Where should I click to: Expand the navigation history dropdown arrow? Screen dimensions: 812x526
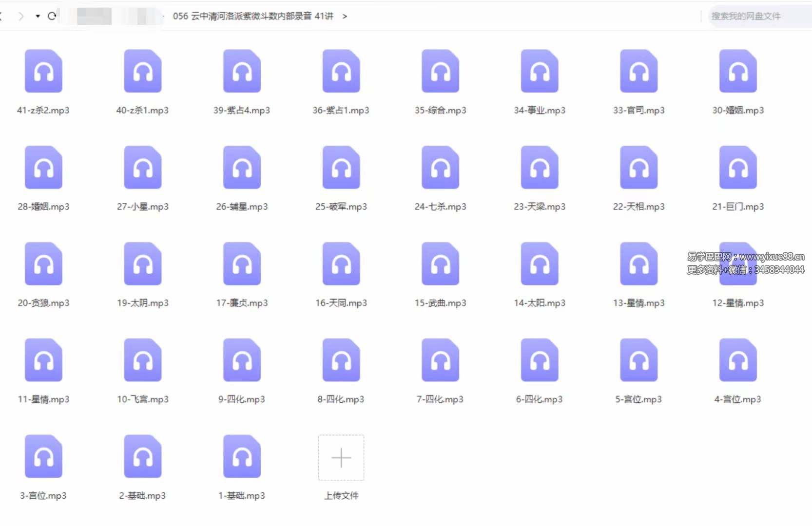click(38, 16)
